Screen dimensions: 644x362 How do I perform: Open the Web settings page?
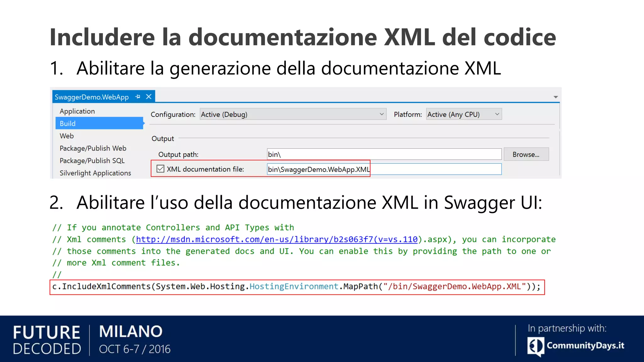pyautogui.click(x=67, y=136)
